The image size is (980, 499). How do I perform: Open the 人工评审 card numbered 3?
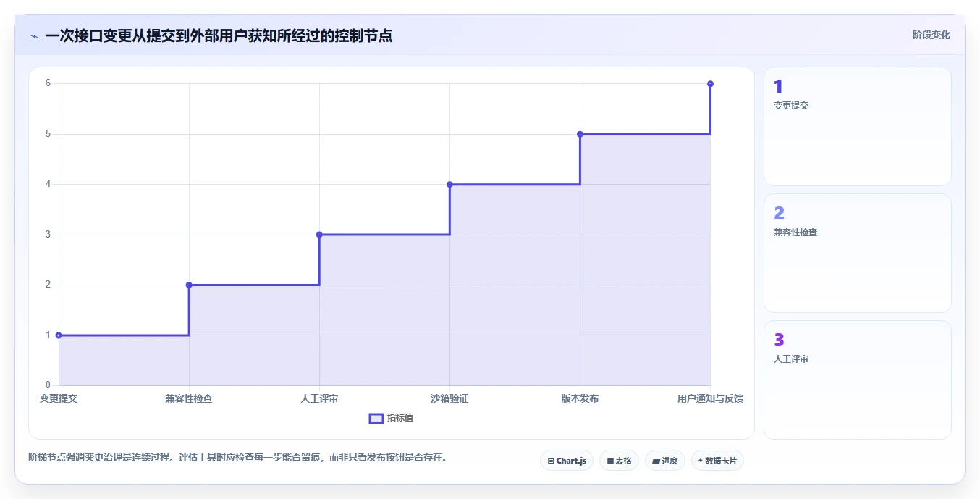pos(857,380)
